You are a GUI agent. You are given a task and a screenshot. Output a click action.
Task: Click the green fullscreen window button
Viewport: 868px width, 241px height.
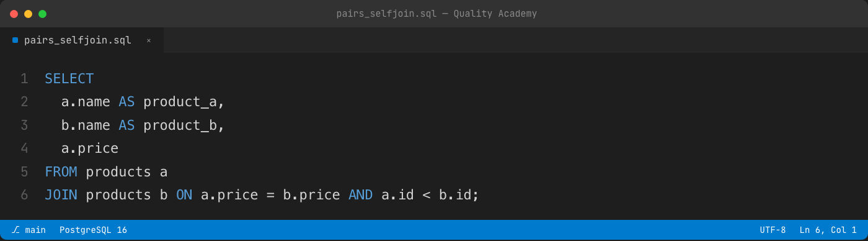42,14
